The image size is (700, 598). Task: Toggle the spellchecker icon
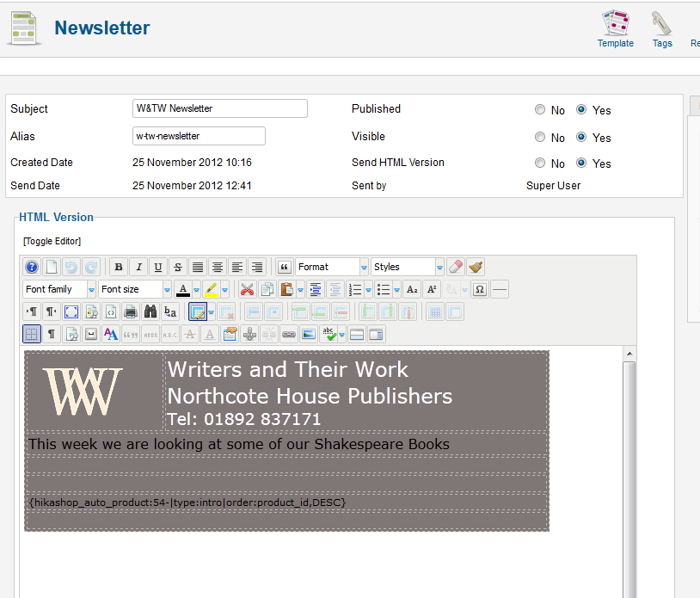tap(329, 334)
